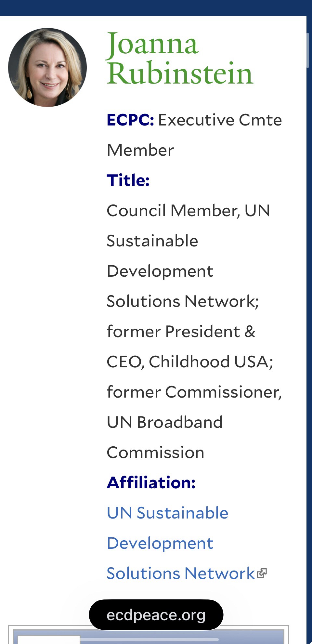The image size is (312, 644).
Task: Click the Council Member, UN text line
Action: [188, 211]
